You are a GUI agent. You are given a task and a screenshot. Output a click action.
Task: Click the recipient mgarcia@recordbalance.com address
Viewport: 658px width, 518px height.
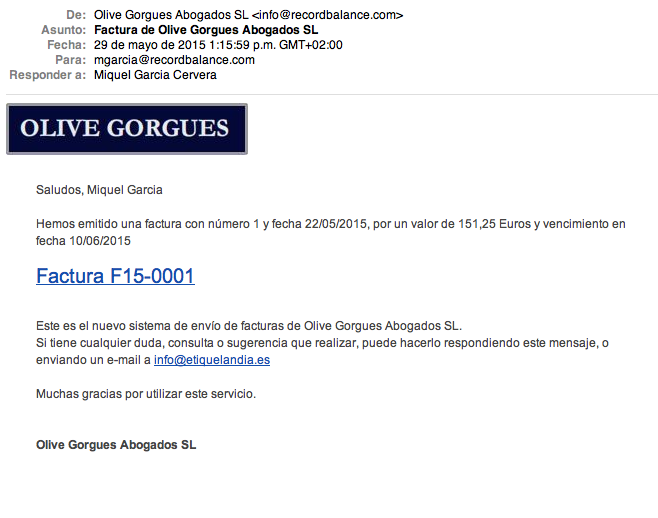tap(174, 60)
